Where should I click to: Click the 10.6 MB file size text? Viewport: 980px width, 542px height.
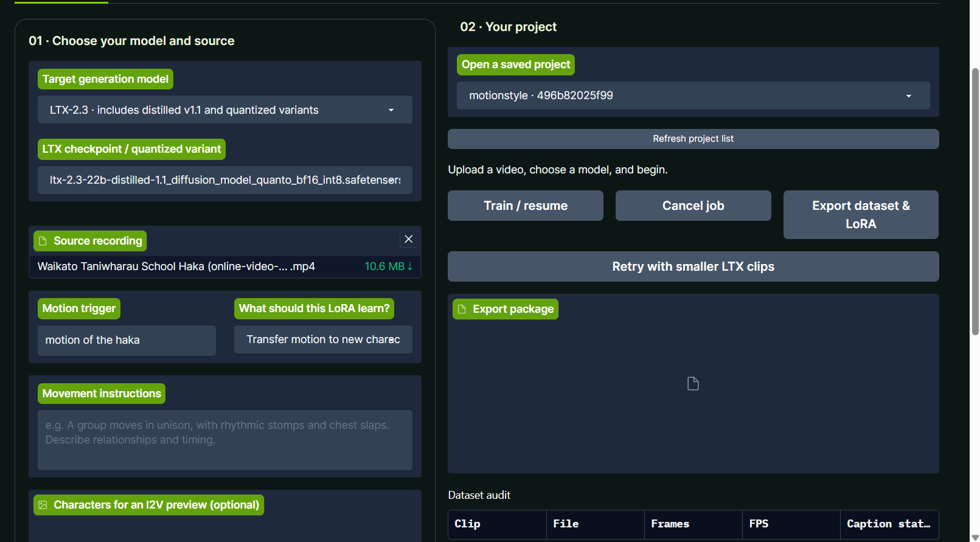[x=384, y=266]
